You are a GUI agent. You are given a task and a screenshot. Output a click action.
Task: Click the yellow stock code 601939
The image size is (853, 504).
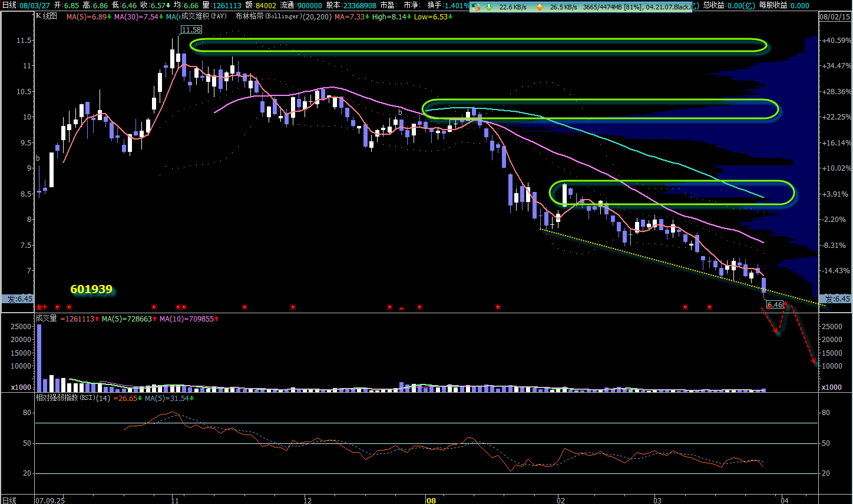(x=91, y=289)
